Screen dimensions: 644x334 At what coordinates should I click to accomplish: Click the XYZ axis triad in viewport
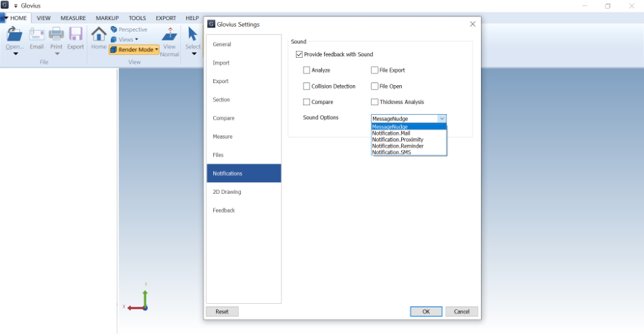[137, 298]
